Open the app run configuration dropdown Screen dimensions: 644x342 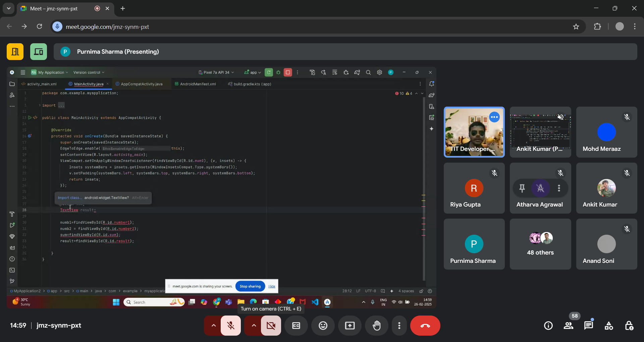pos(252,72)
